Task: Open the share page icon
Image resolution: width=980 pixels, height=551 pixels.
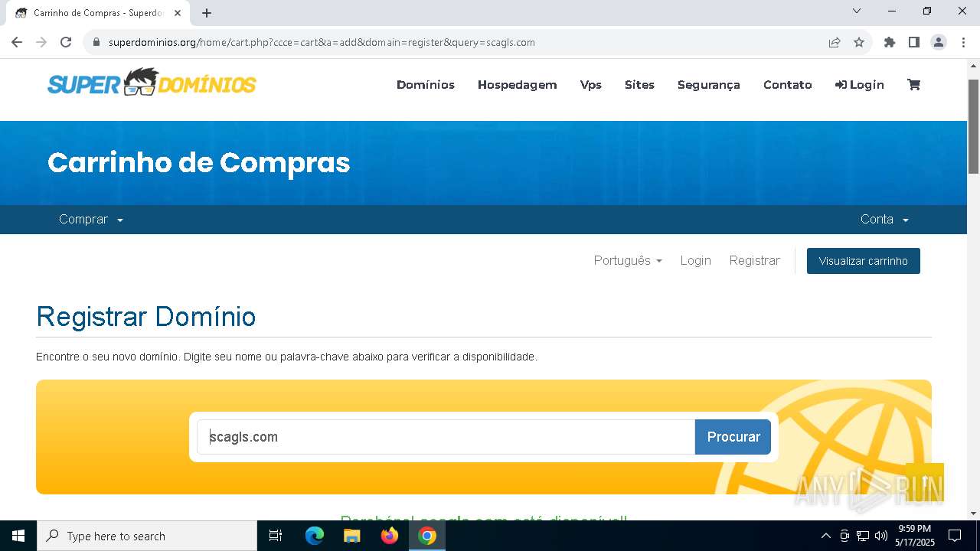Action: point(835,42)
